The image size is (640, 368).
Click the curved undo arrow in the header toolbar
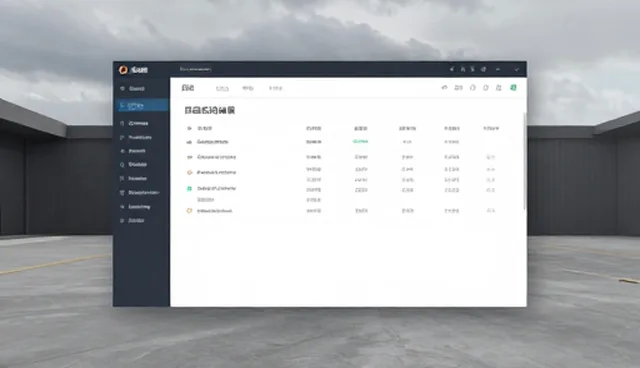point(444,88)
